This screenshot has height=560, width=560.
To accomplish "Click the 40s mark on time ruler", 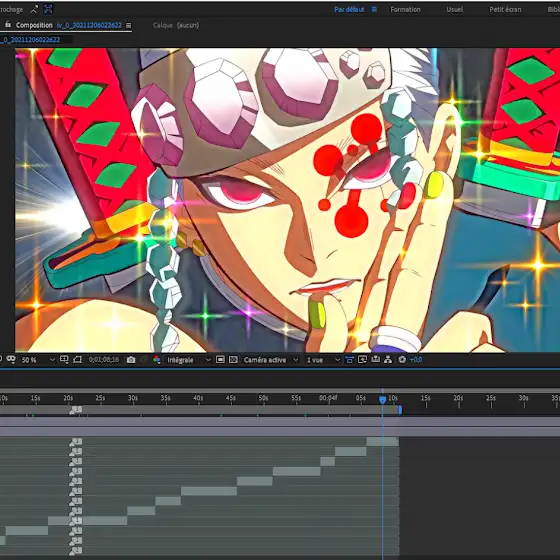I will point(198,398).
